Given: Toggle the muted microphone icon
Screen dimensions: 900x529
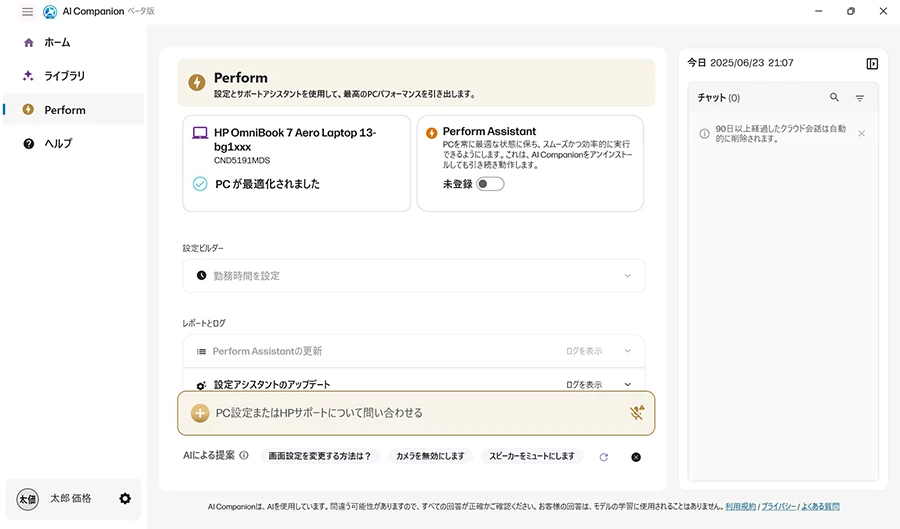Looking at the screenshot, I should (x=637, y=412).
